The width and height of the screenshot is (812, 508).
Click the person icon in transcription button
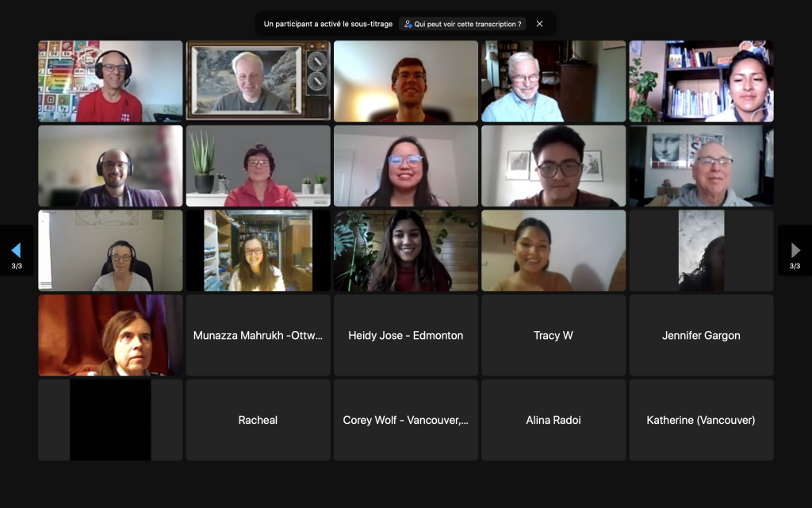click(x=408, y=24)
